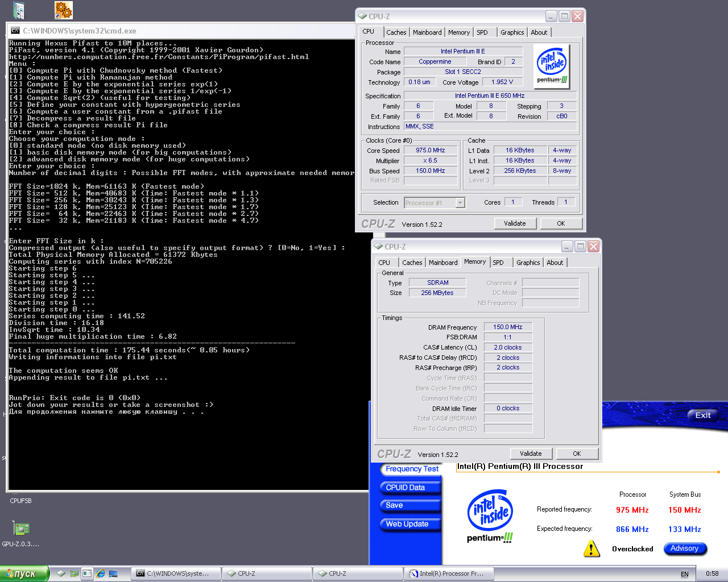Click the Save button in Intel utility
The image size is (728, 582).
411,505
